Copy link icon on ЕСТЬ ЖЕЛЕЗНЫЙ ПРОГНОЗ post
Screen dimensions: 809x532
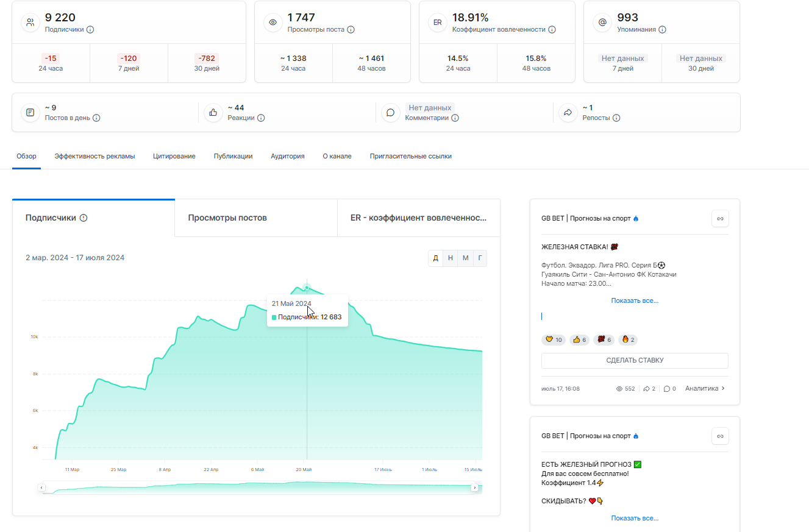click(720, 436)
